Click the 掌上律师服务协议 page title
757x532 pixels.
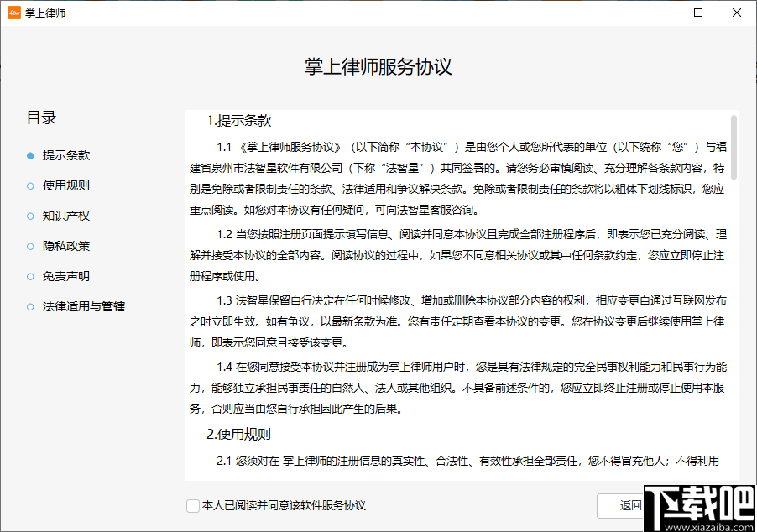tap(378, 67)
